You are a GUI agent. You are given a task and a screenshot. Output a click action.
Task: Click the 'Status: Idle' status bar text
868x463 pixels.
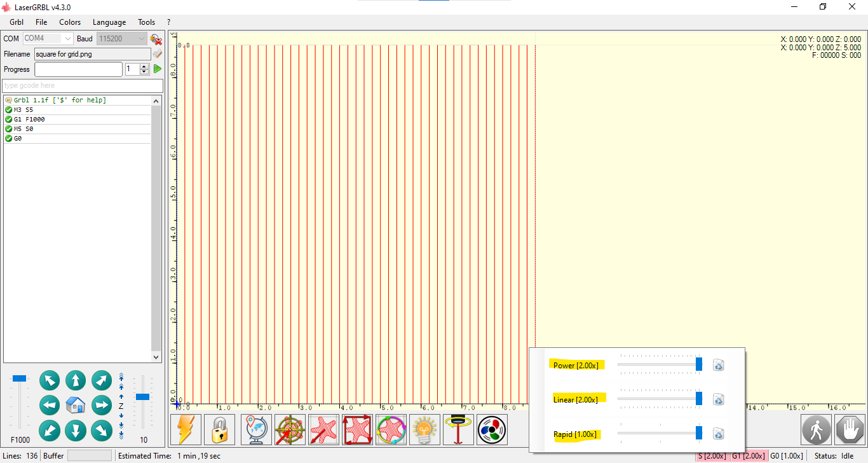coord(834,456)
